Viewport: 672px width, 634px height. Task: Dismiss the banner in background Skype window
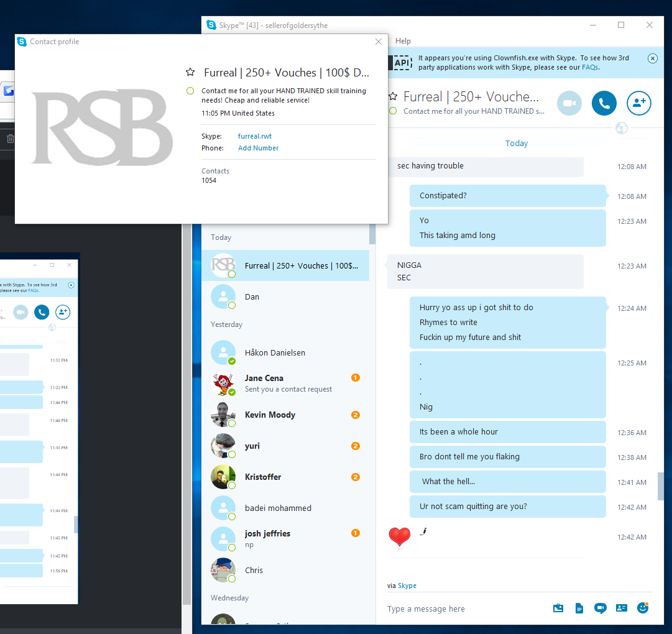point(71,285)
